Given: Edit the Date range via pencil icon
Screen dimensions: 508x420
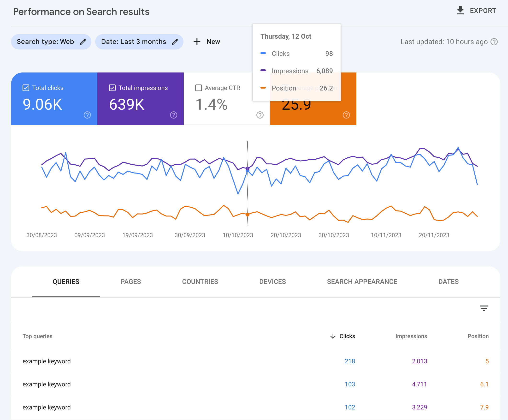Looking at the screenshot, I should tap(175, 42).
